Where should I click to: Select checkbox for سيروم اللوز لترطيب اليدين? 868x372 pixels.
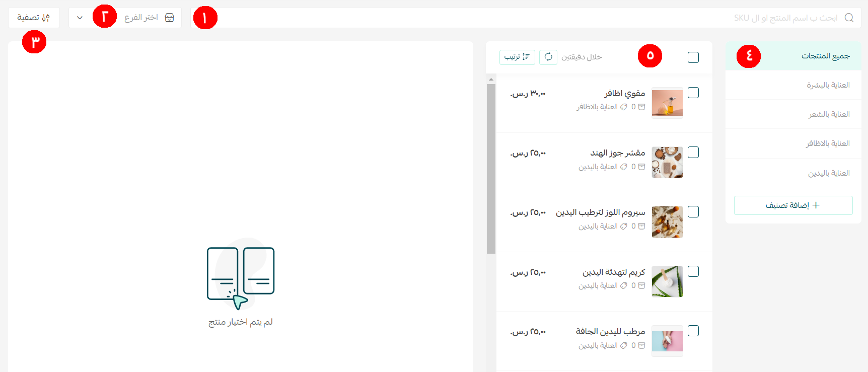click(693, 212)
